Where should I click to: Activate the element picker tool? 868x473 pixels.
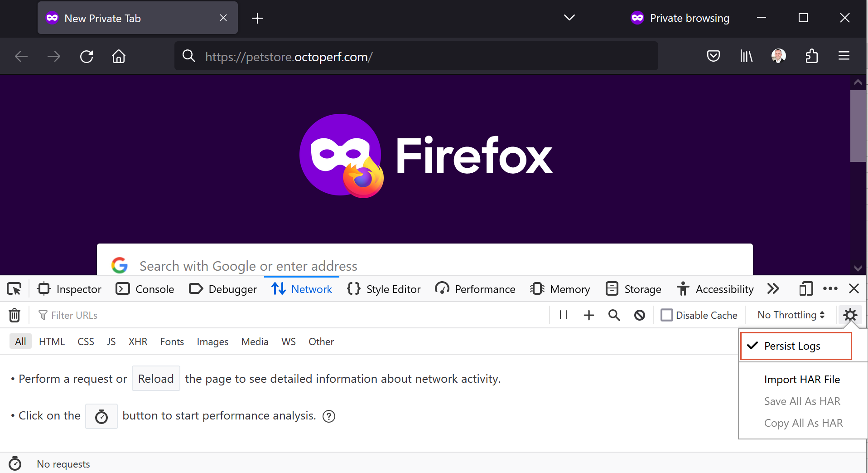14,289
